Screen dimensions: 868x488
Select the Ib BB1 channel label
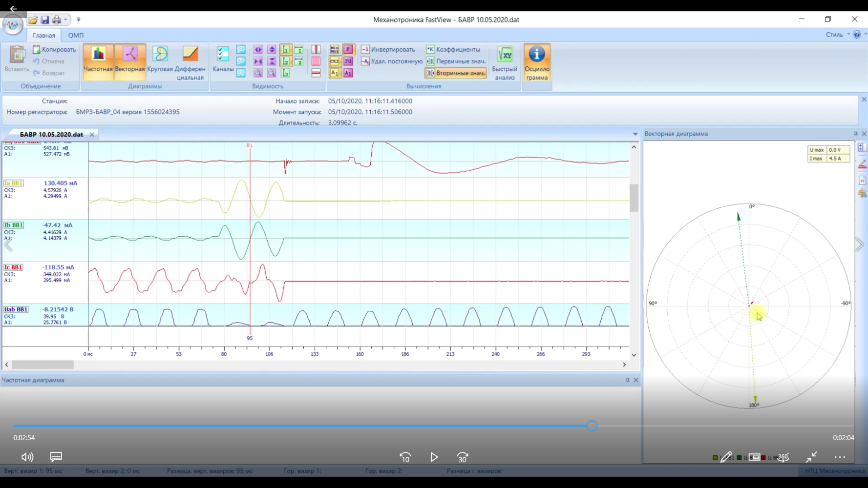coord(14,225)
